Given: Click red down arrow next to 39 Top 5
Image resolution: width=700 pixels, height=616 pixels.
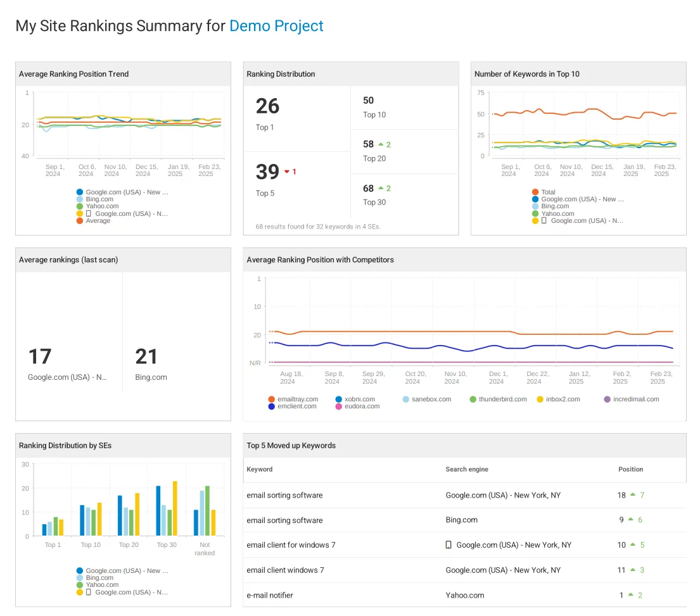Looking at the screenshot, I should pos(287,172).
